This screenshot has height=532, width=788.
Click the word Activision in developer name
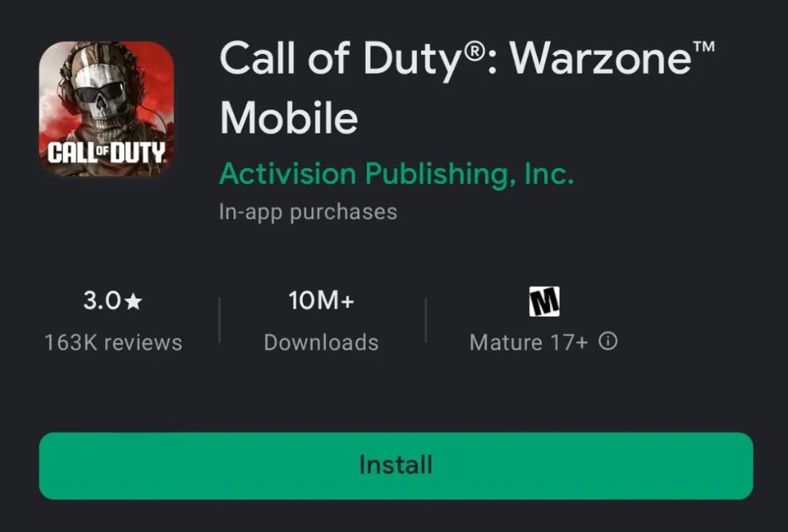(287, 174)
